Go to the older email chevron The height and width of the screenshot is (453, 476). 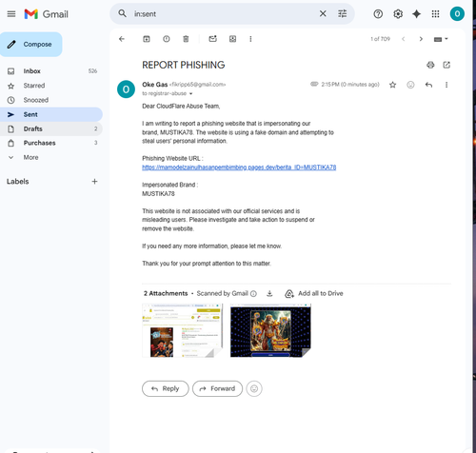[x=421, y=39]
